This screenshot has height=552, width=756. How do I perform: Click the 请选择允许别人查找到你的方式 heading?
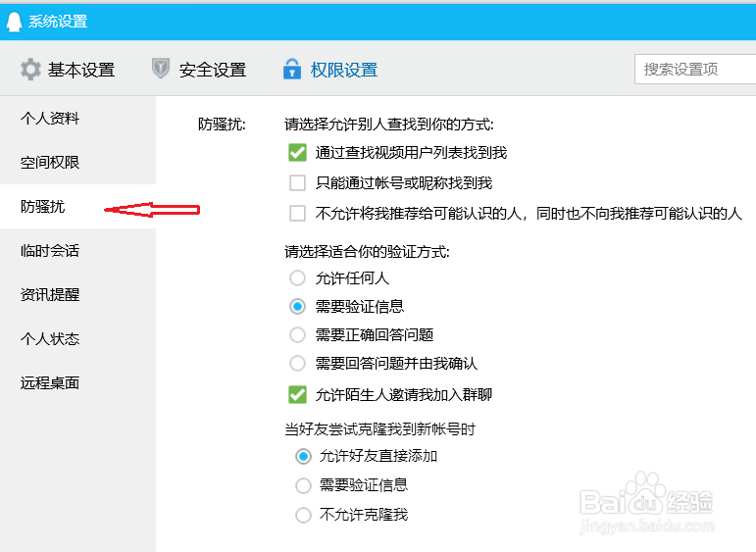click(389, 125)
